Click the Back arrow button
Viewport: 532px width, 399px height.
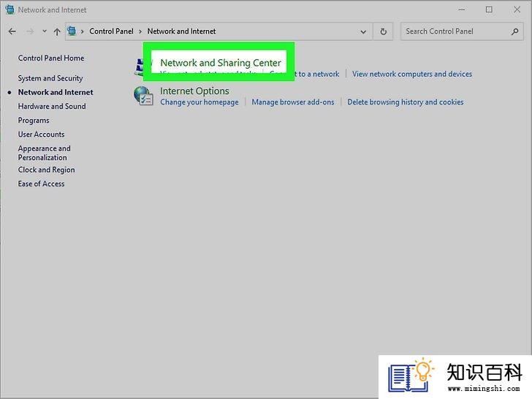click(x=12, y=31)
